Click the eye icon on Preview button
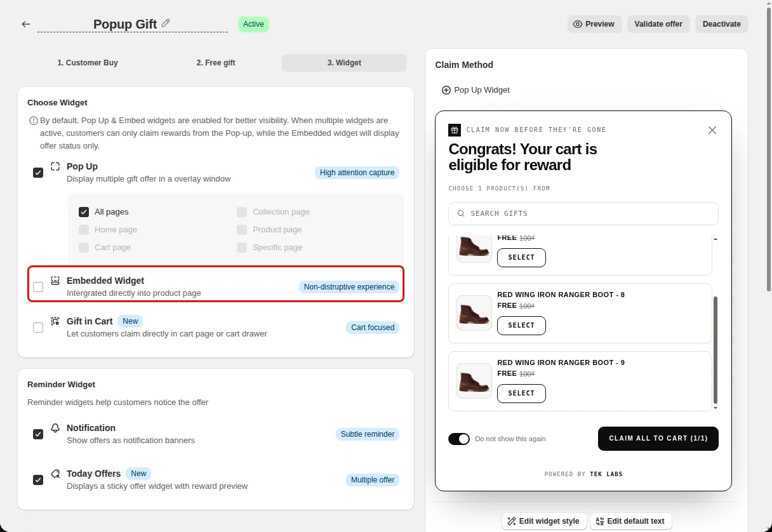The width and height of the screenshot is (772, 532). point(578,24)
